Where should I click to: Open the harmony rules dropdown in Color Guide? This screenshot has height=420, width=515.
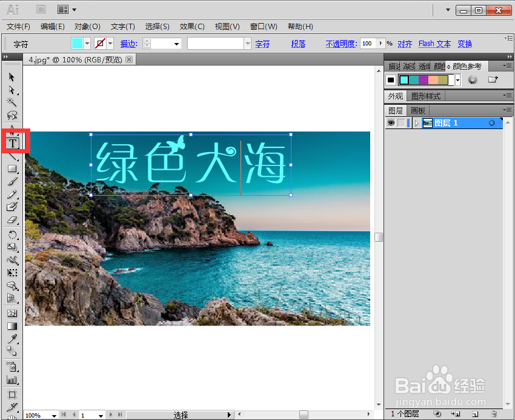click(x=457, y=80)
